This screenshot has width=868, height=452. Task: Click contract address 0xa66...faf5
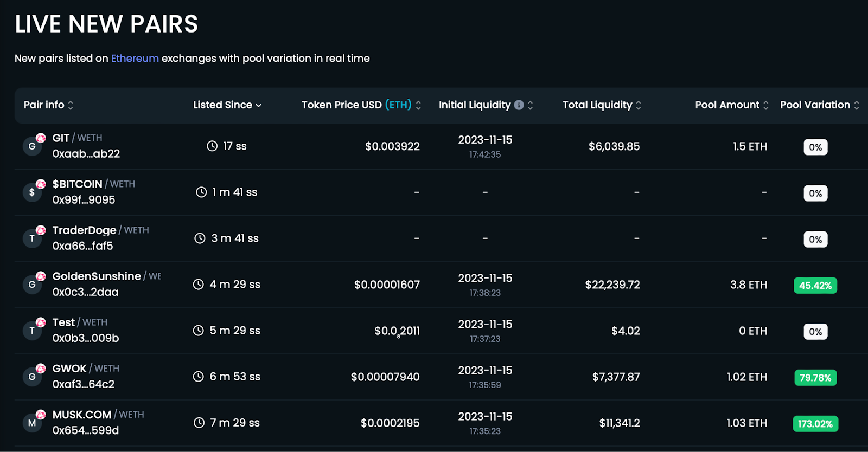82,246
